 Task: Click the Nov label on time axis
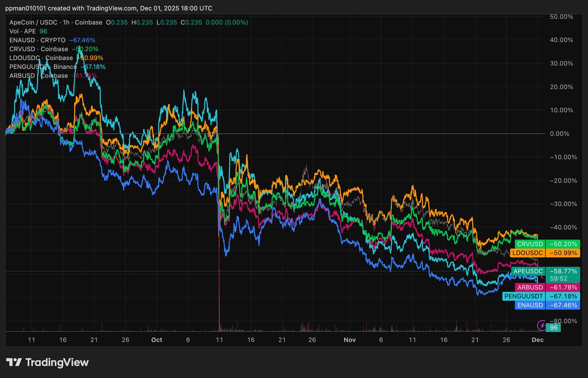349,340
